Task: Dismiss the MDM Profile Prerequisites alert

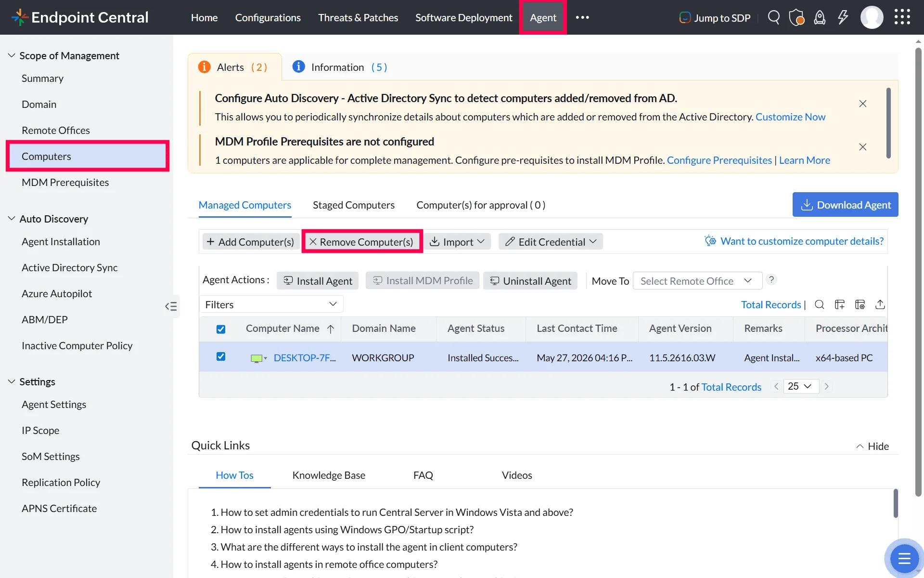Action: pyautogui.click(x=863, y=147)
